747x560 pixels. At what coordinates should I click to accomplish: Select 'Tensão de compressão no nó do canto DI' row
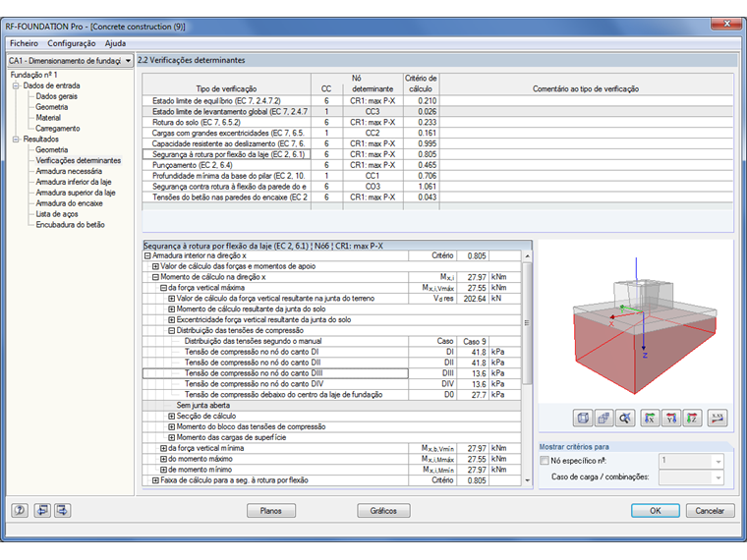pos(331,352)
